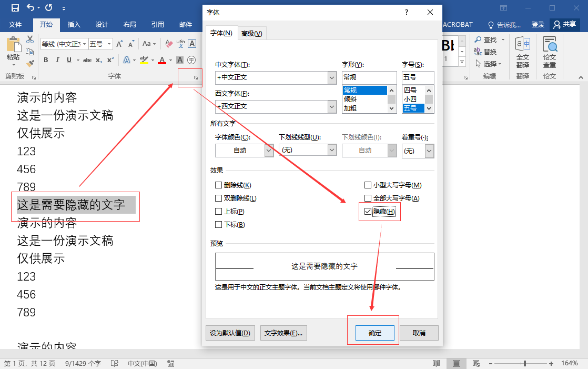Open the 字体颜色 font color dropdown
Viewport: 588px width, 369px height.
coord(269,151)
